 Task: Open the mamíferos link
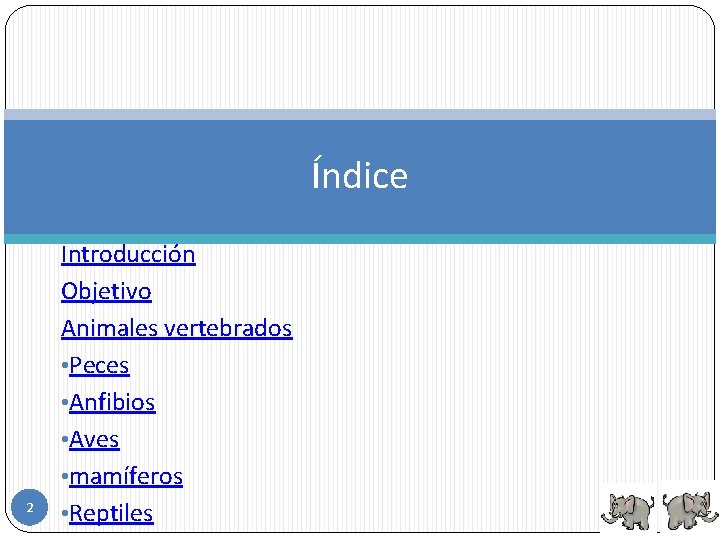tap(126, 476)
